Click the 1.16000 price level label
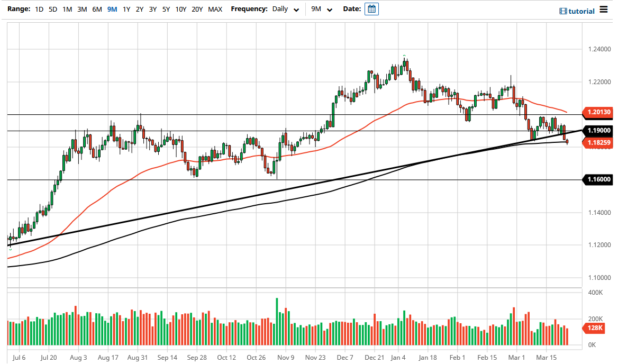Screen dimensions: 618x364 tap(597, 180)
